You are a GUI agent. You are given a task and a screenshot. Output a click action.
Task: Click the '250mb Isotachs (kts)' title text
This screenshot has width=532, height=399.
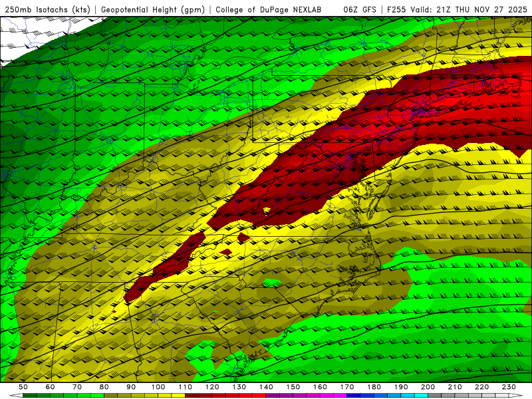click(47, 9)
